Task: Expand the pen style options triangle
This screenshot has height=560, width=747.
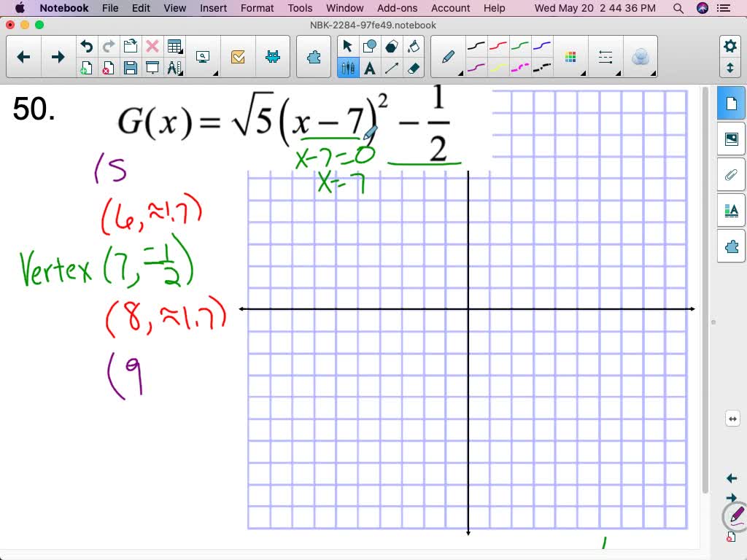Action: (x=461, y=74)
